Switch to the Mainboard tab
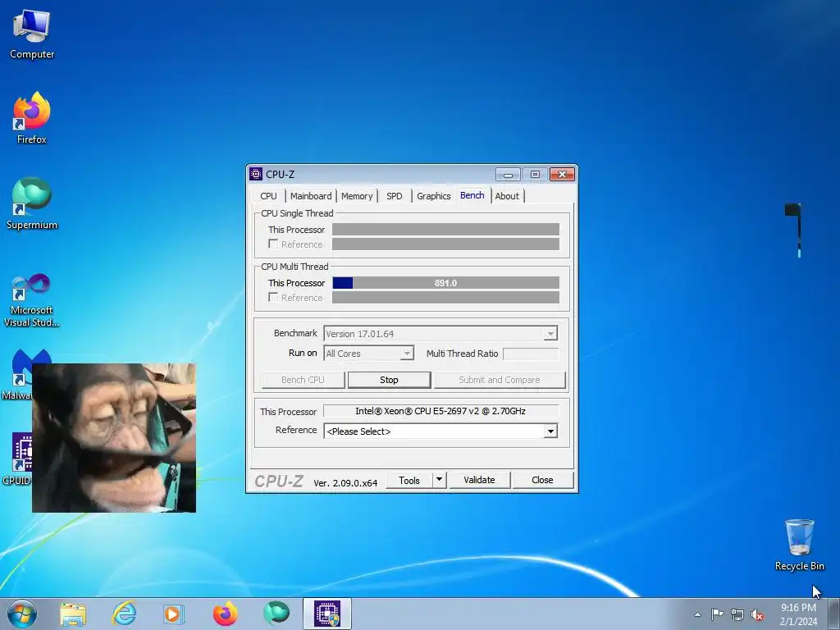Viewport: 840px width, 630px height. point(311,196)
